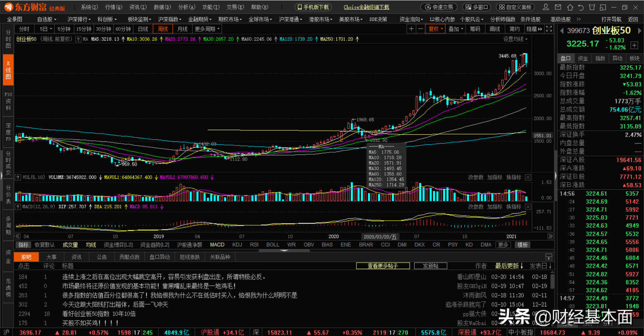The width and height of the screenshot is (644, 336).
Task: Toggle fullscreen chart view icon
Action: click(549, 29)
